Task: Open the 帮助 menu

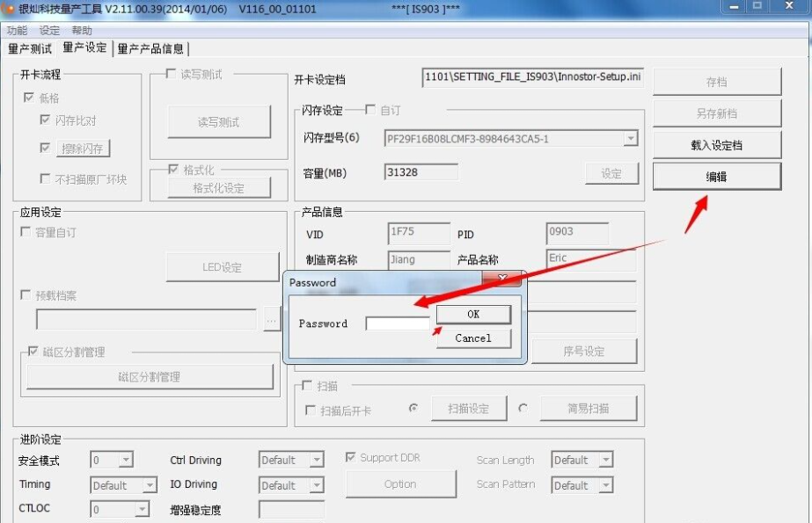Action: click(x=82, y=31)
